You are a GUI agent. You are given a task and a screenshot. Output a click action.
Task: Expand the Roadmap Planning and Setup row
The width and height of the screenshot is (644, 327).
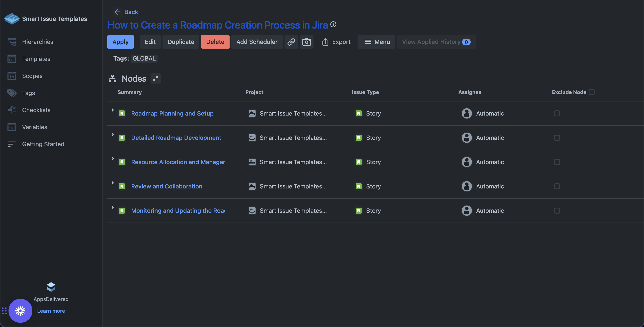pos(112,110)
